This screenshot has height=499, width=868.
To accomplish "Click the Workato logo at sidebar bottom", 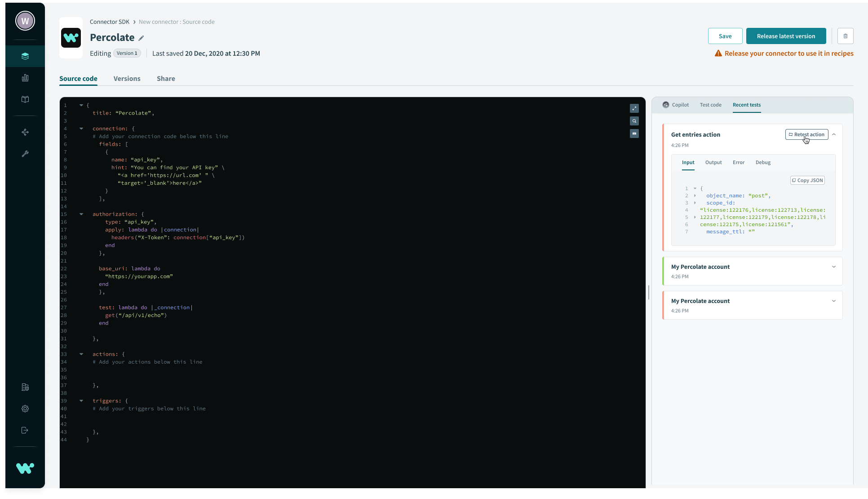I will click(25, 468).
